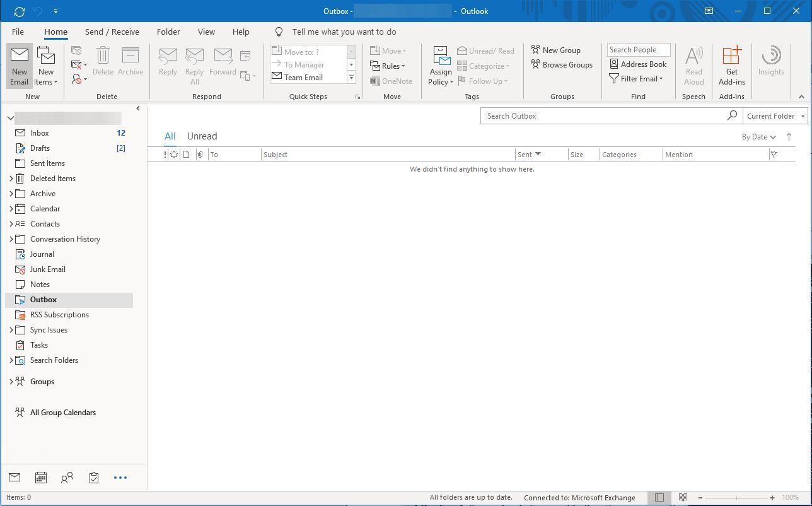812x506 pixels.
Task: Click the Get Add-ins icon
Action: (731, 66)
